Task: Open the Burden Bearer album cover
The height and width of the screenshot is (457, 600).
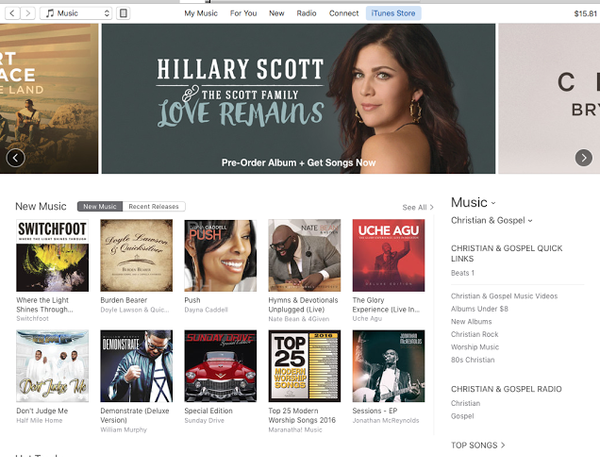Action: [x=136, y=255]
